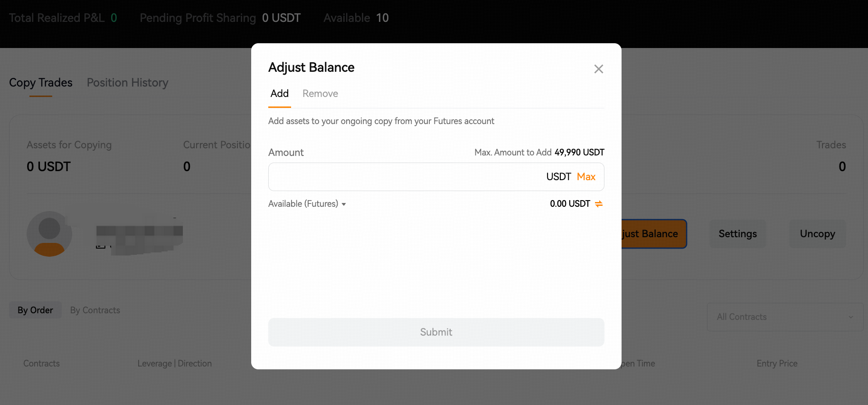Click the Adjust Balance button
Viewport: 868px width, 405px height.
click(x=654, y=234)
